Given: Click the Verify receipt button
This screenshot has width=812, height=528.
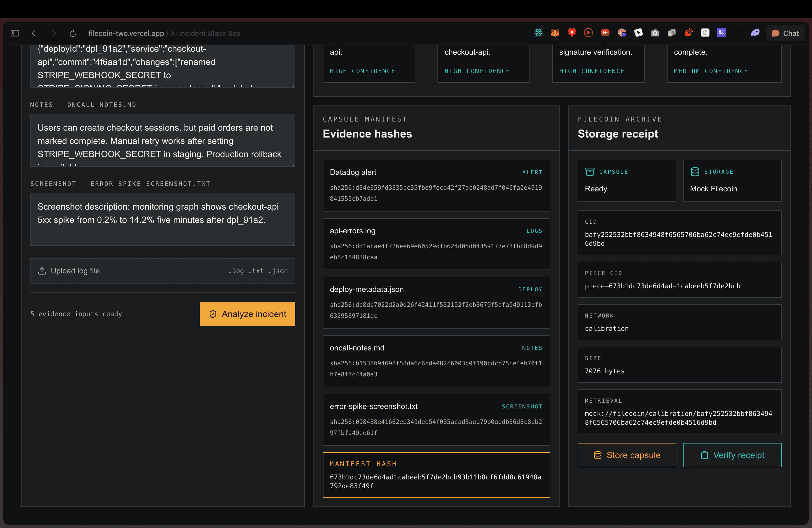Looking at the screenshot, I should (x=732, y=455).
